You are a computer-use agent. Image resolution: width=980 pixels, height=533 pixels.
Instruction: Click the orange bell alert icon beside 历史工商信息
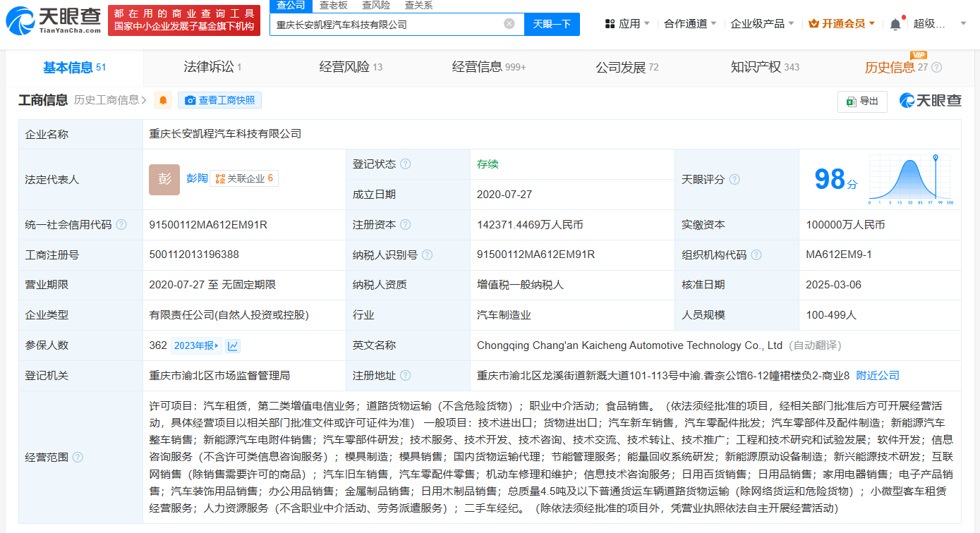tap(164, 101)
